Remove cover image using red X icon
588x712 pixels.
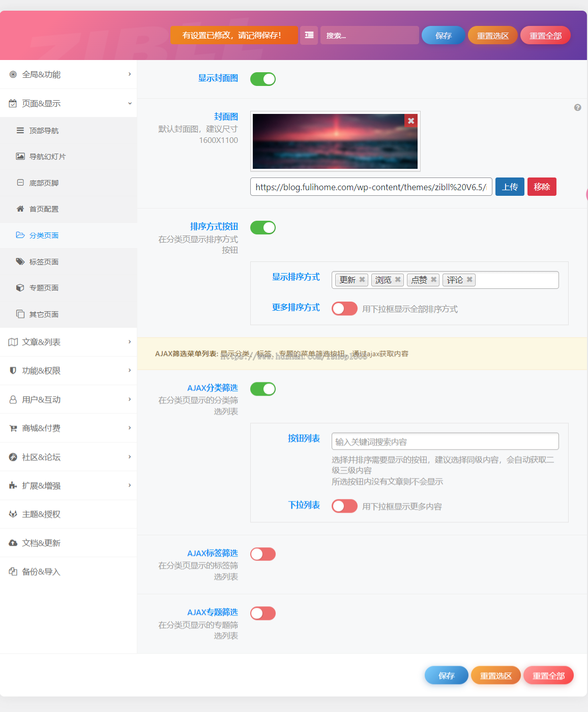coord(411,121)
